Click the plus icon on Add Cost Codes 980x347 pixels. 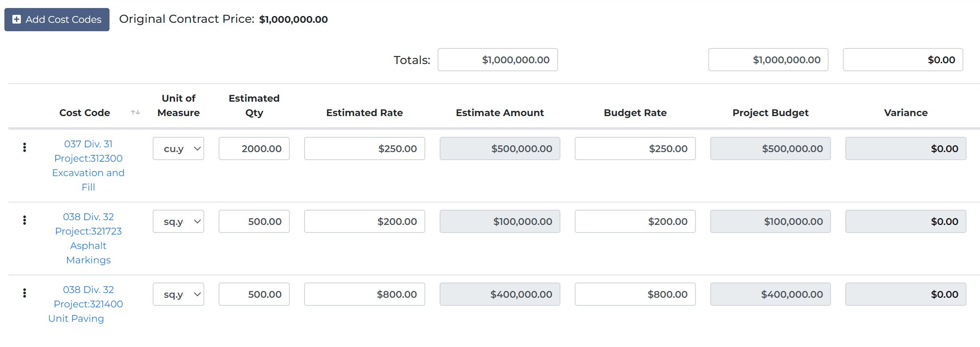point(17,20)
